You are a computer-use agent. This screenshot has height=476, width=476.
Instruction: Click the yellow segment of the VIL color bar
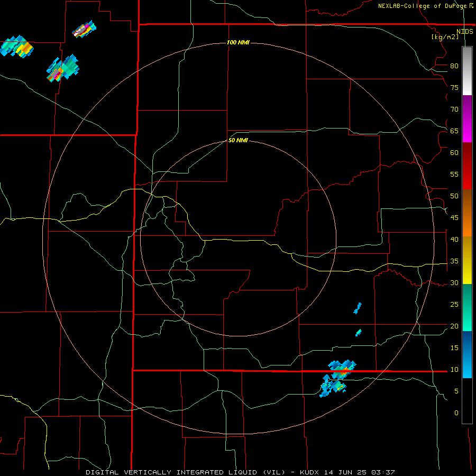467,261
